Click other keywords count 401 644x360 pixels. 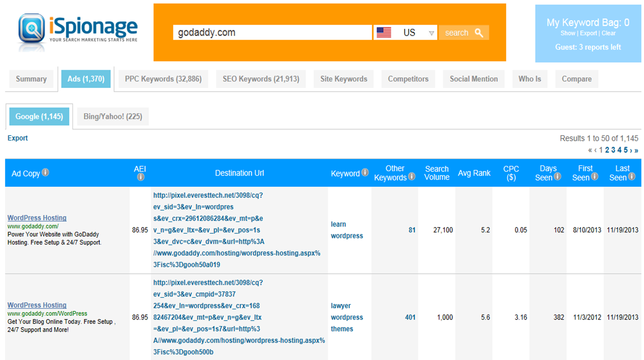tap(410, 317)
